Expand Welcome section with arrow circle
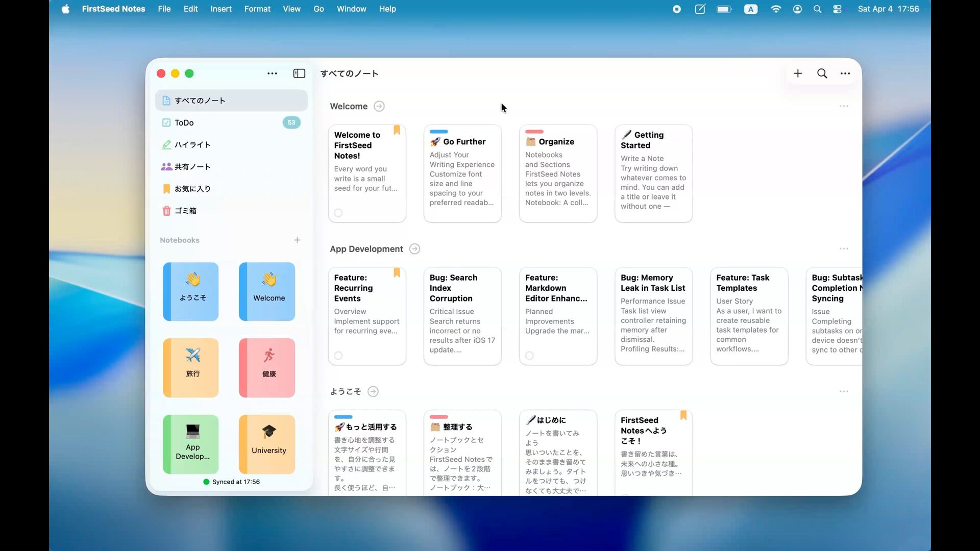This screenshot has width=980, height=551. pos(379,106)
